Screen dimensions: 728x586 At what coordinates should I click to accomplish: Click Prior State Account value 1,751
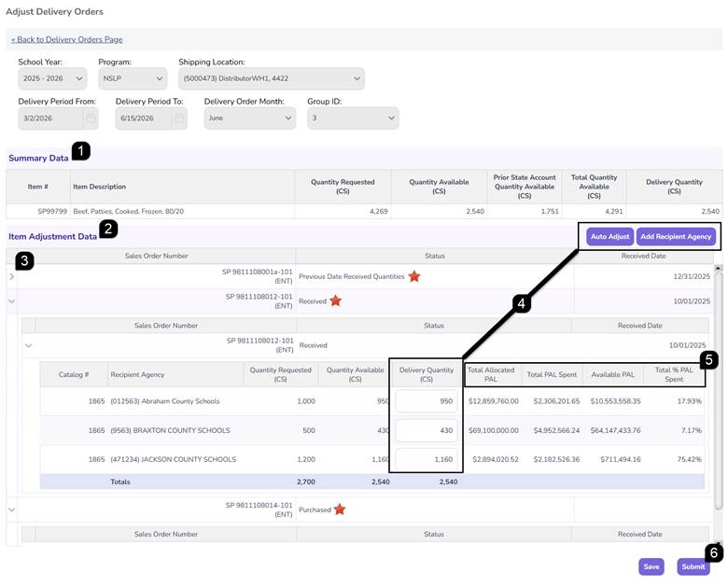pos(550,211)
